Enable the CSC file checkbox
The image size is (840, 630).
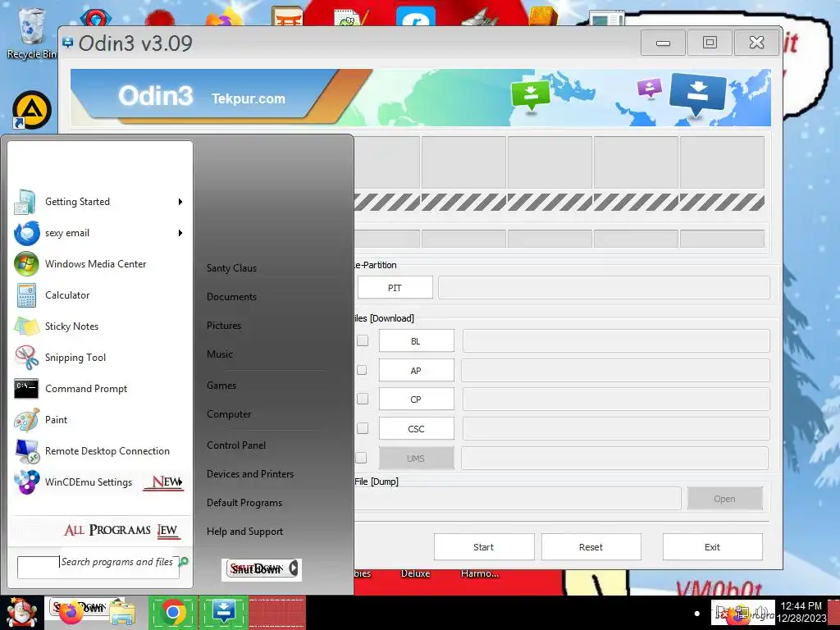click(363, 428)
